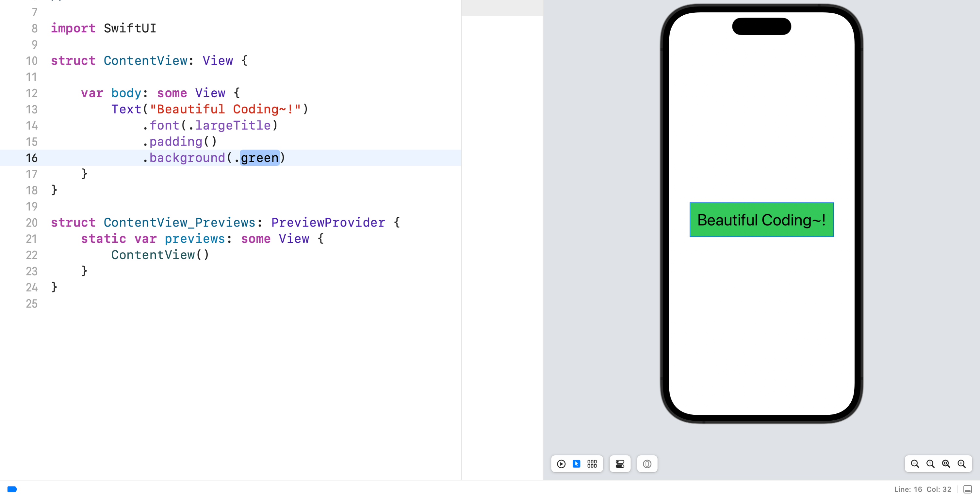Select the green Beautiful Coding text view
The image size is (980, 498).
click(x=761, y=220)
